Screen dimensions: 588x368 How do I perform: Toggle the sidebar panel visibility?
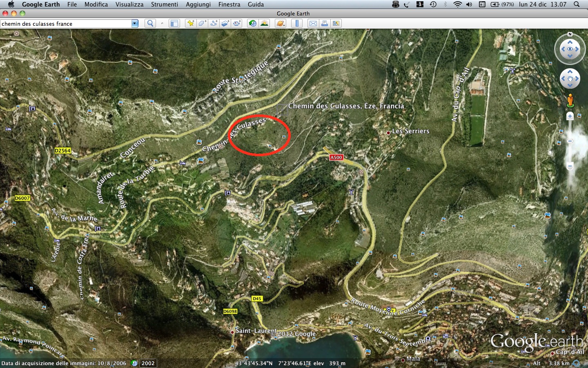(174, 23)
